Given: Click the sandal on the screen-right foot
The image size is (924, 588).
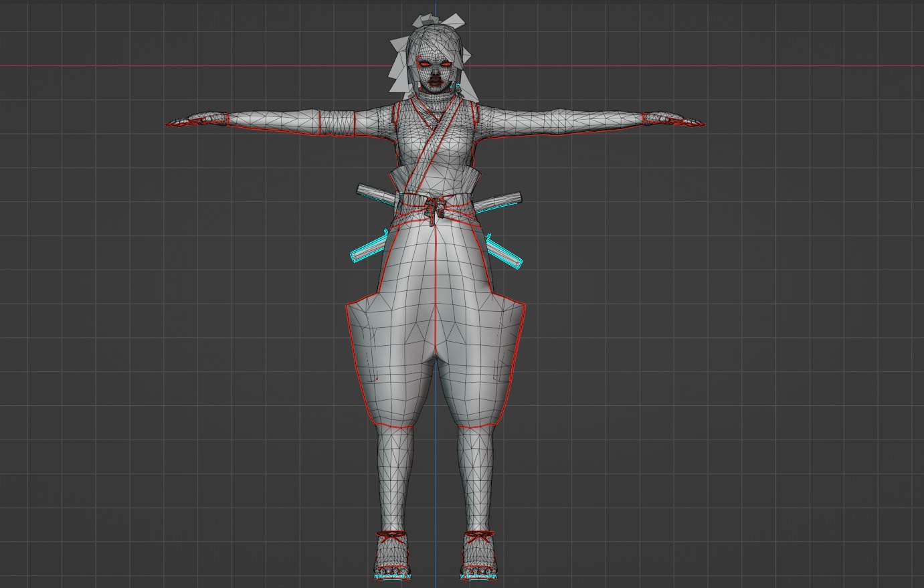Looking at the screenshot, I should click(478, 555).
